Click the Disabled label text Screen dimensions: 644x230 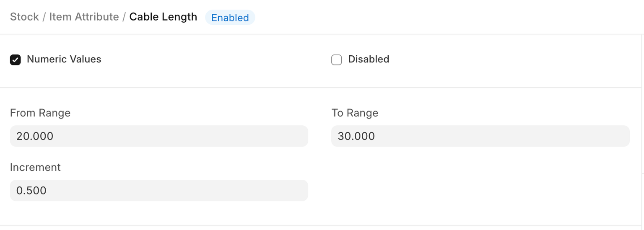(x=369, y=59)
